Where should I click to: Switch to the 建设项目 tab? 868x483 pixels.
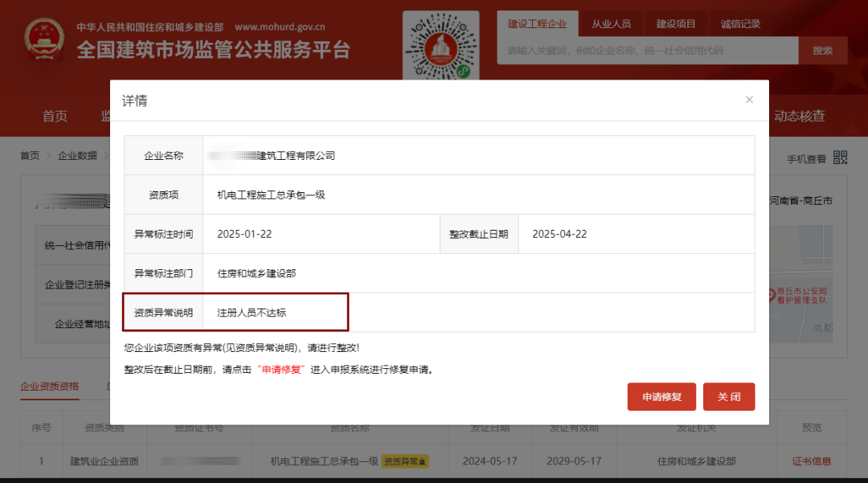[676, 23]
